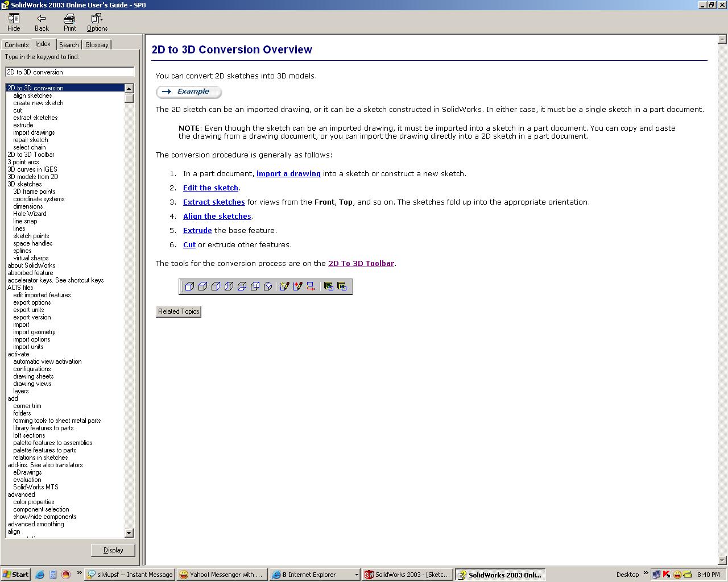Switch to the Index tab
The height and width of the screenshot is (582, 728).
click(43, 44)
